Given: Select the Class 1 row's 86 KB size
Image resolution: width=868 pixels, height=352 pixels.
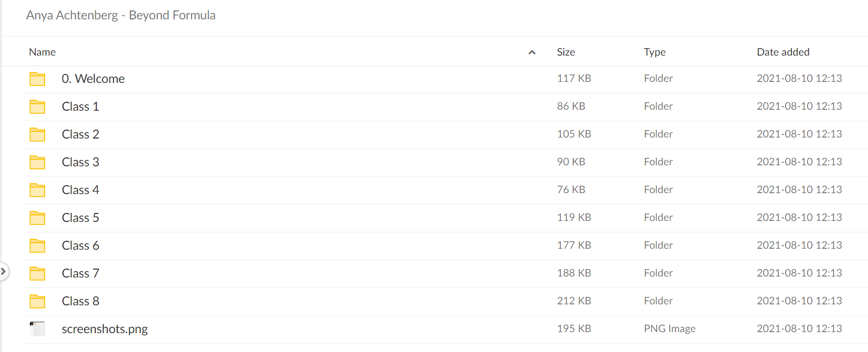Looking at the screenshot, I should click(x=571, y=106).
